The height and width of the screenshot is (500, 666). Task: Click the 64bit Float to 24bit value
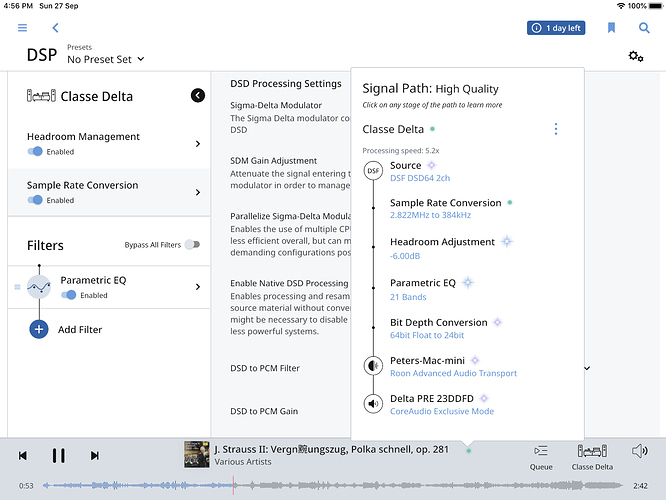[x=427, y=335]
